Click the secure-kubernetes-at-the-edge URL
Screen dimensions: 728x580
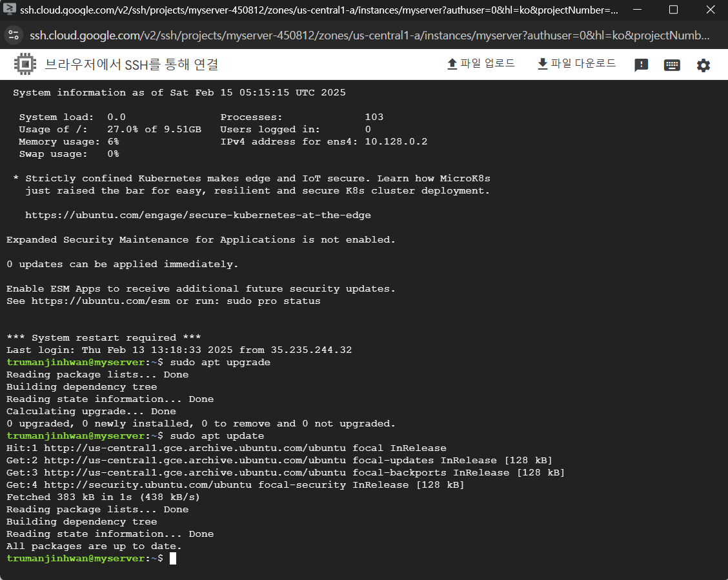pyautogui.click(x=197, y=215)
